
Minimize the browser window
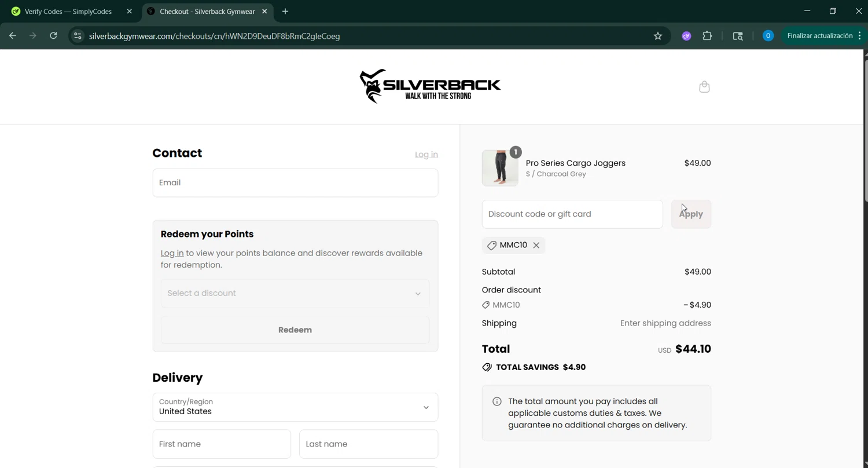click(x=807, y=11)
